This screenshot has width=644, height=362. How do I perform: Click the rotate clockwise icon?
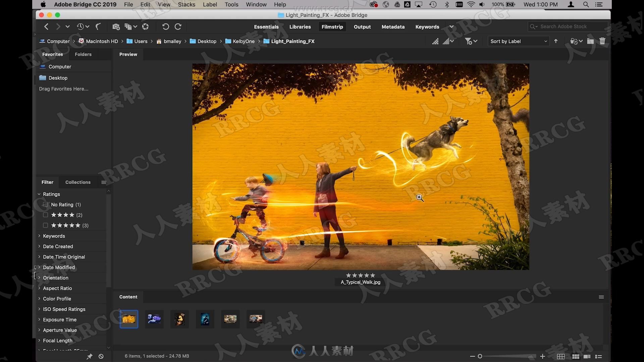pos(177,26)
